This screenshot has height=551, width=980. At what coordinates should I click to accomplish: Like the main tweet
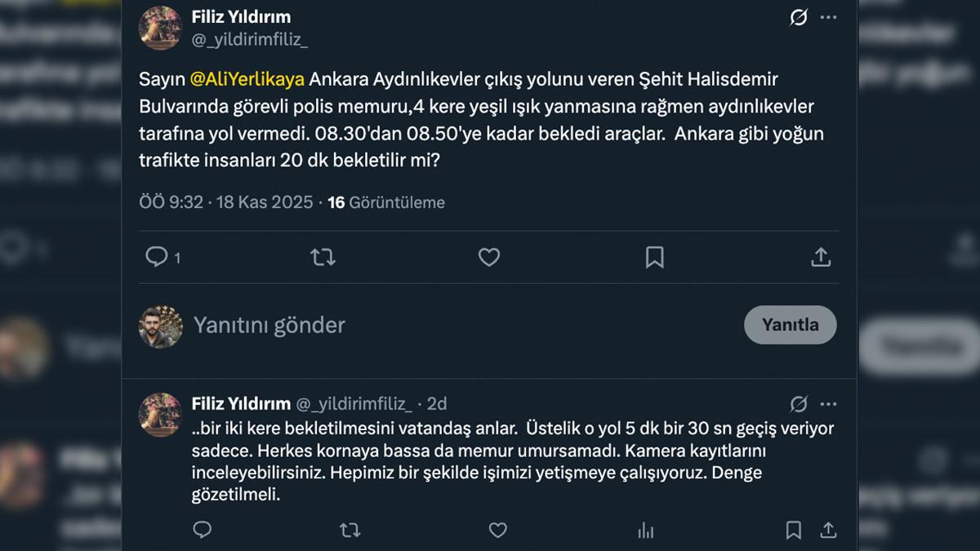click(x=488, y=258)
